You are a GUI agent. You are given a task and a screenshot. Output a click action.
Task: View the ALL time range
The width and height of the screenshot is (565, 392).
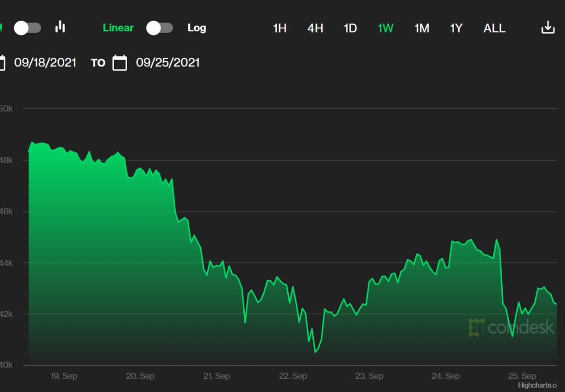coord(494,28)
